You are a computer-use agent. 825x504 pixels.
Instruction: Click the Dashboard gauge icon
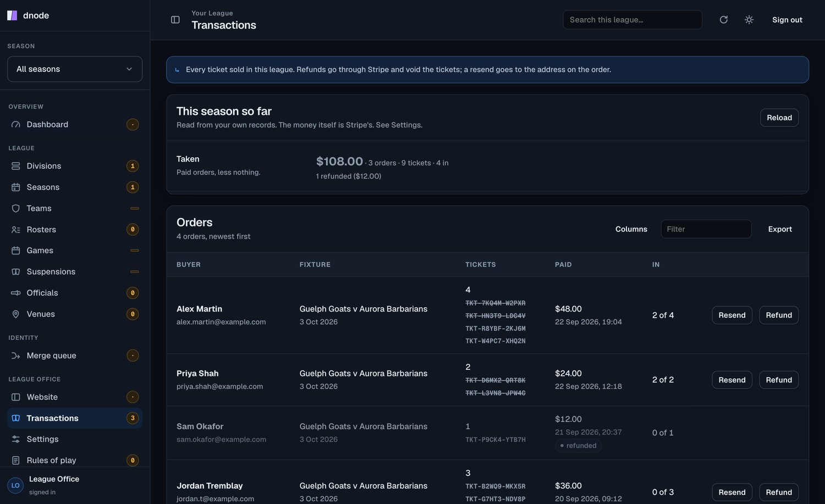pyautogui.click(x=16, y=125)
